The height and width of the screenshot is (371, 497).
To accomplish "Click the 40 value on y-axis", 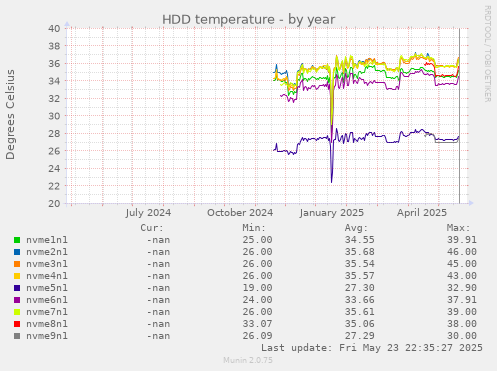I will (x=54, y=28).
